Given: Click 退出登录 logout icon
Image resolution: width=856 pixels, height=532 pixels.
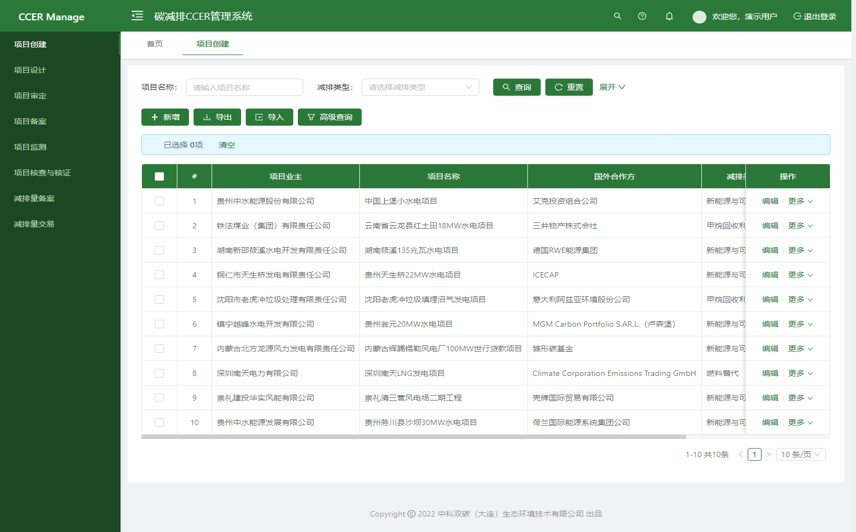Looking at the screenshot, I should [x=797, y=16].
